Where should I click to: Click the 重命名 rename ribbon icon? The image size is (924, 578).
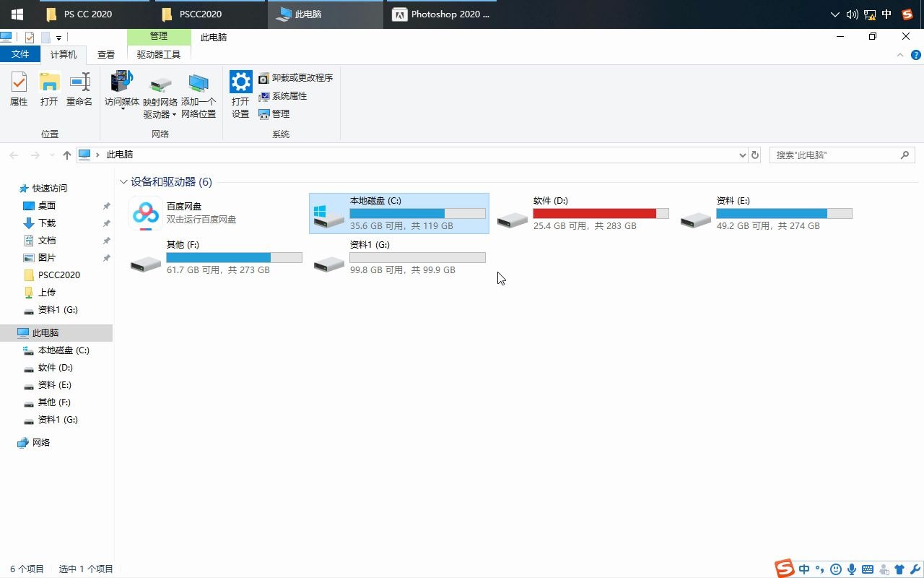[79, 89]
